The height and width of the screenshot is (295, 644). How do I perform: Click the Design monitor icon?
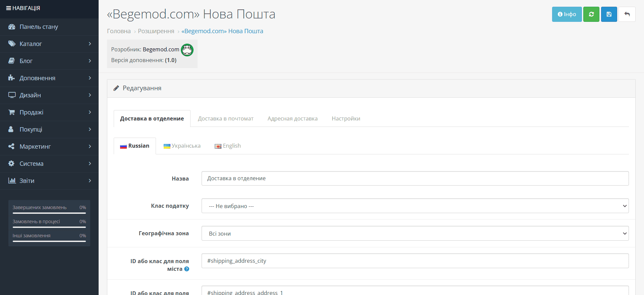click(12, 95)
